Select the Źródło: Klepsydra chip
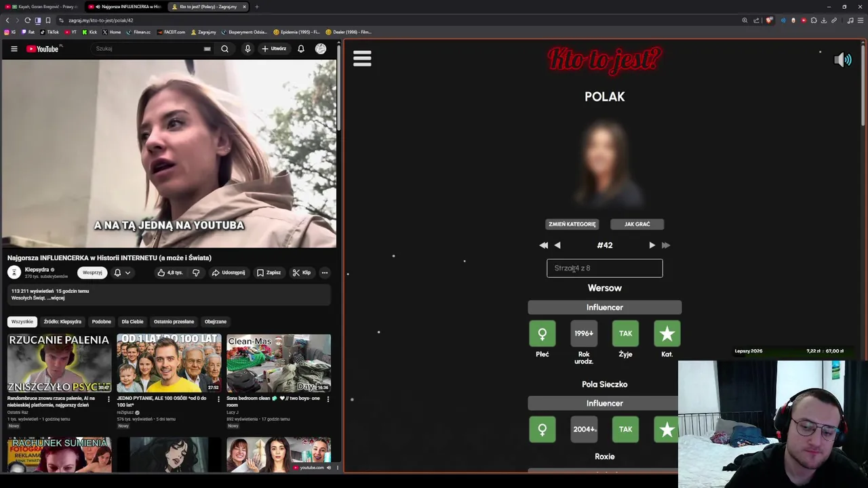This screenshot has height=488, width=868. click(x=62, y=321)
